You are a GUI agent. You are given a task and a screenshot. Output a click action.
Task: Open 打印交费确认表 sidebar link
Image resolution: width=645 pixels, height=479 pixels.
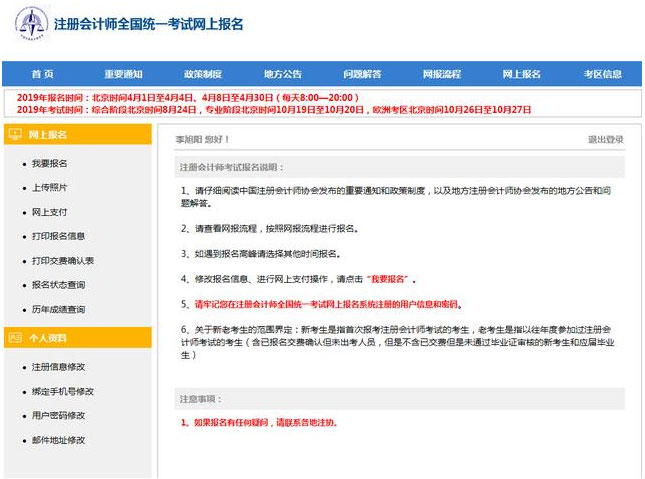click(x=63, y=260)
